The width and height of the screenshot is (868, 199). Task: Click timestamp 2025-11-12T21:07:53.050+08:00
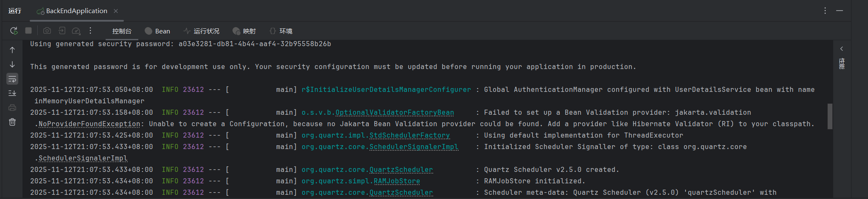pos(92,90)
